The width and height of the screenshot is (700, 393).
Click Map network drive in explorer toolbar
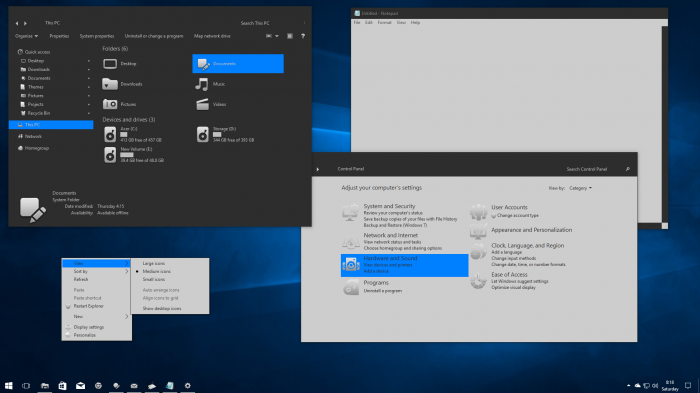(212, 36)
